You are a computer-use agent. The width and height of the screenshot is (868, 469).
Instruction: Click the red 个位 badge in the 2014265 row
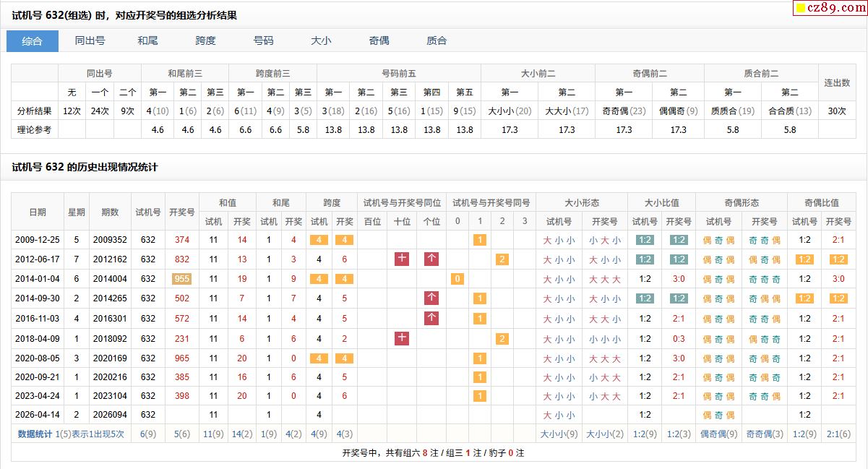pyautogui.click(x=431, y=298)
